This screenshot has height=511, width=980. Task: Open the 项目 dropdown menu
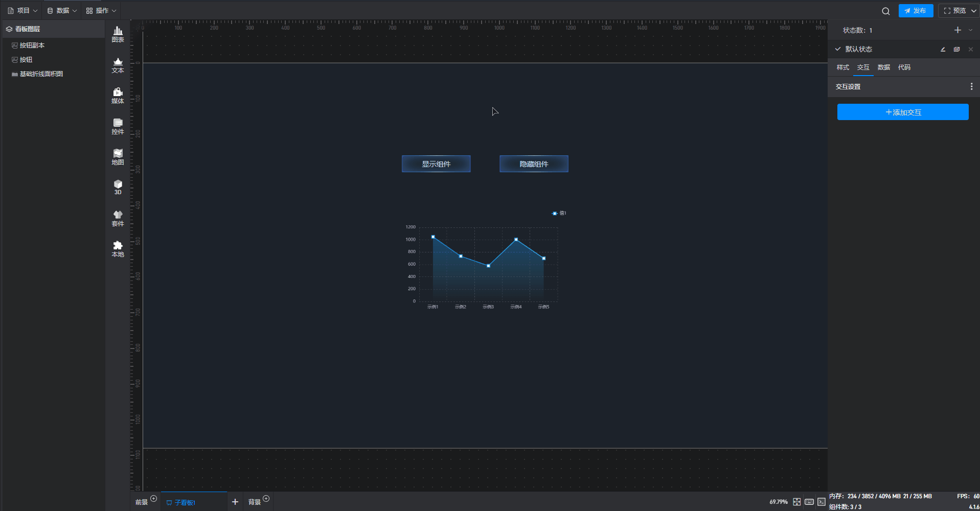(x=22, y=10)
